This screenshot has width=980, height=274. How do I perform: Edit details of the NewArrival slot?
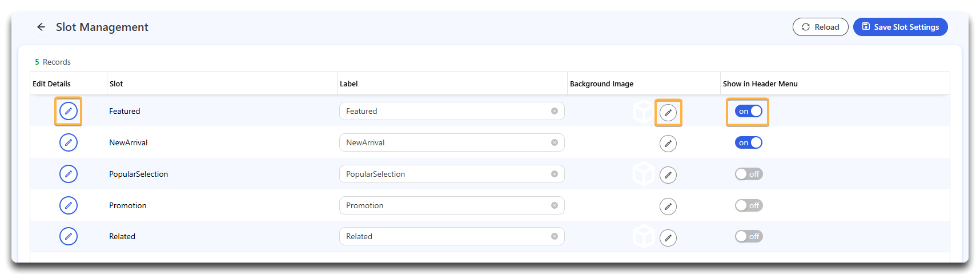pyautogui.click(x=69, y=142)
